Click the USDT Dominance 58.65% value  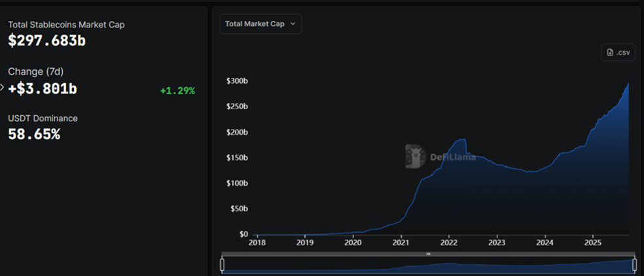coord(34,135)
